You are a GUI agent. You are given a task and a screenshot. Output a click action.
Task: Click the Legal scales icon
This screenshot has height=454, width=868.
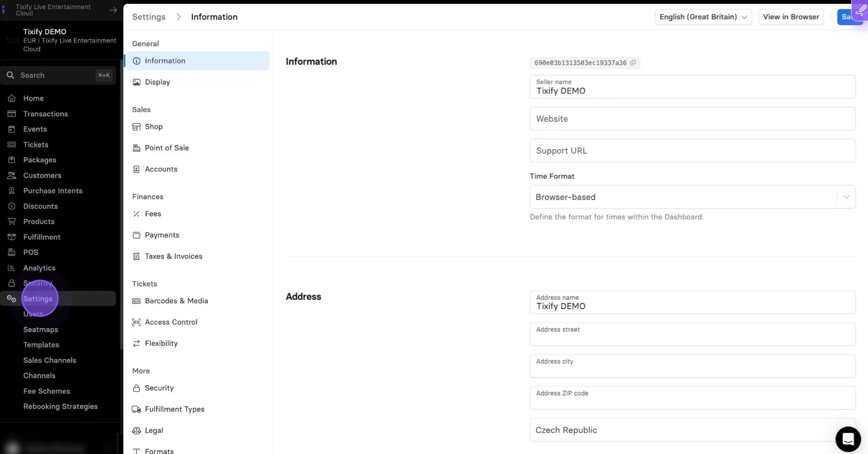(136, 430)
